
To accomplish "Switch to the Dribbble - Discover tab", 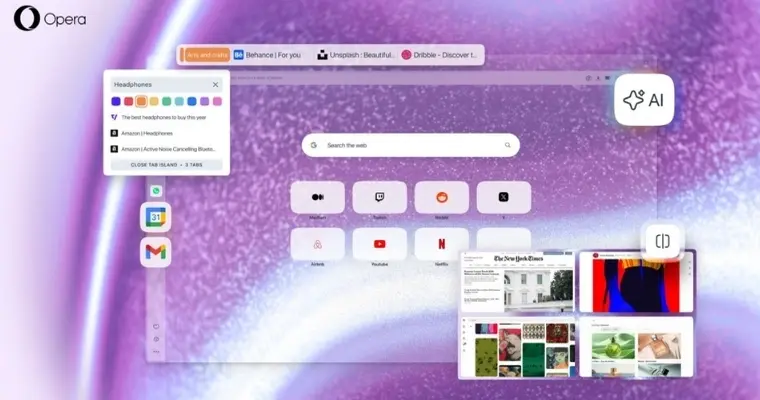I will 440,55.
